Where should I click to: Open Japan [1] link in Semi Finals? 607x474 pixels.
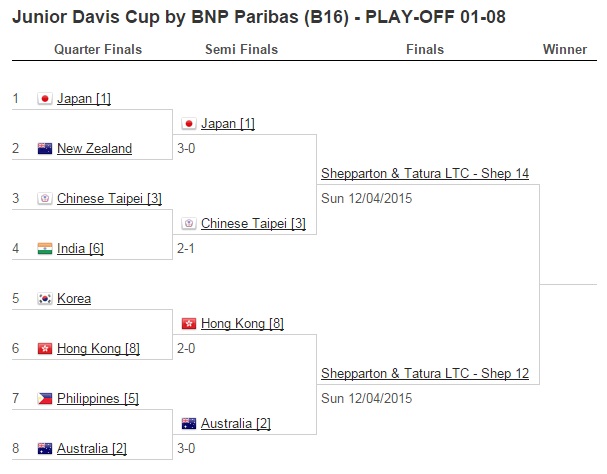[228, 124]
